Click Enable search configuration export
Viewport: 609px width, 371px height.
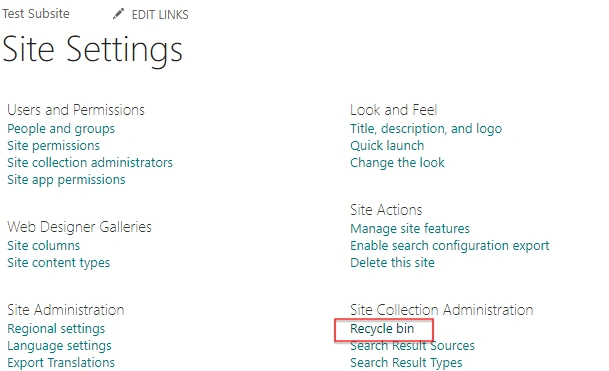click(450, 246)
